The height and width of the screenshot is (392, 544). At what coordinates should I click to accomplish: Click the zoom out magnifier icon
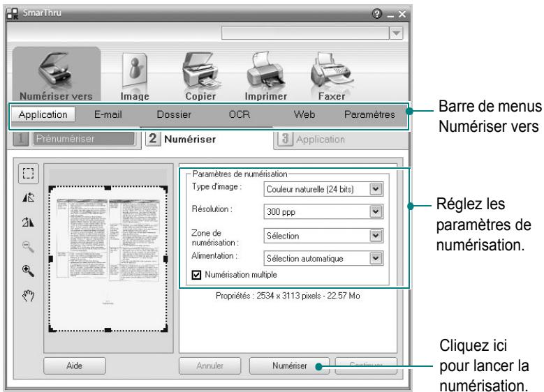coord(28,246)
